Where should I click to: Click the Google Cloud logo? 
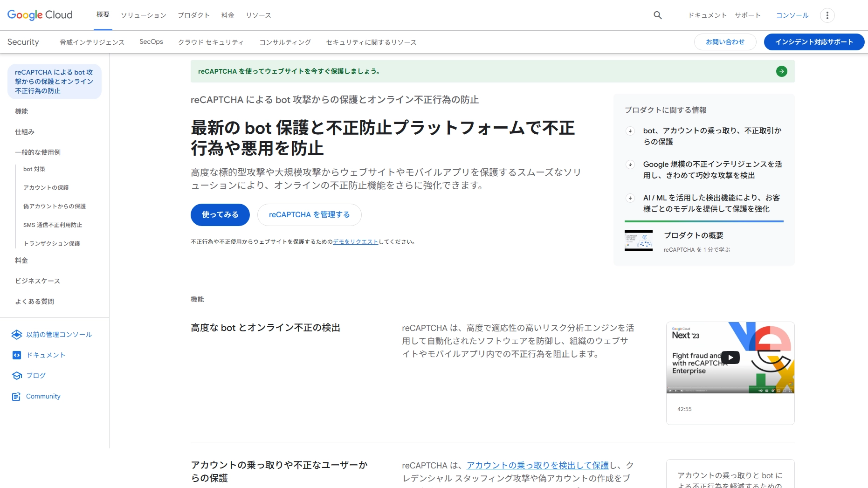[40, 15]
